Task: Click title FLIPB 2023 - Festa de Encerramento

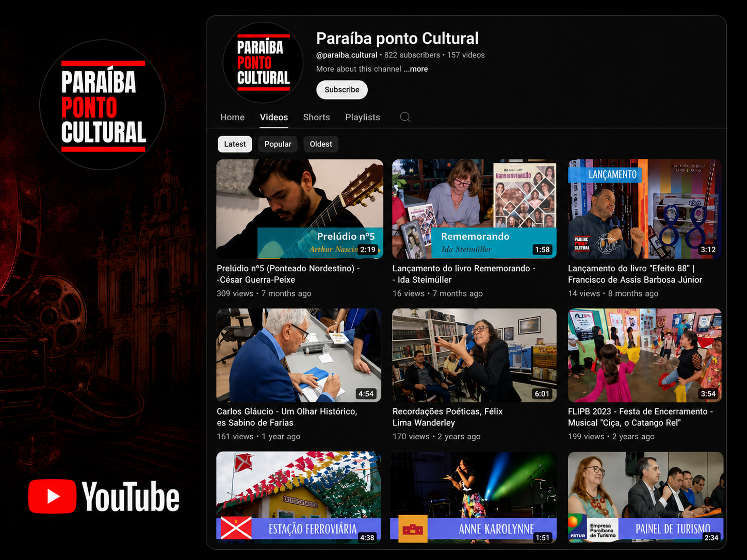Action: pyautogui.click(x=640, y=417)
